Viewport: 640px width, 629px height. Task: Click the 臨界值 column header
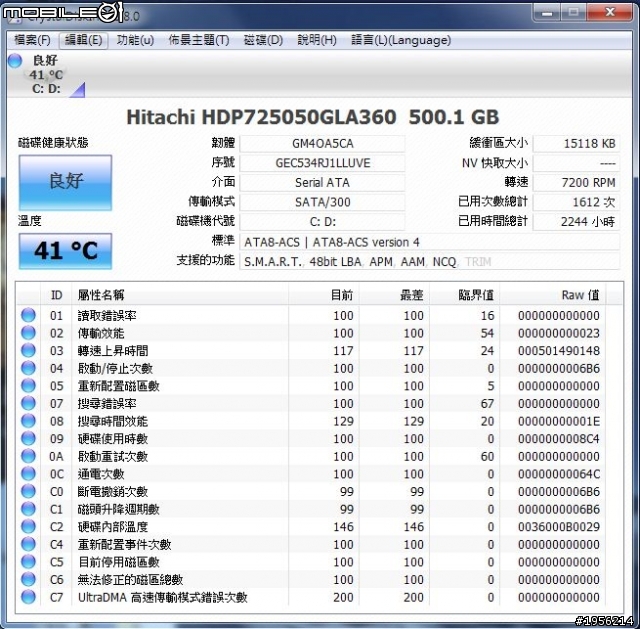click(x=464, y=295)
